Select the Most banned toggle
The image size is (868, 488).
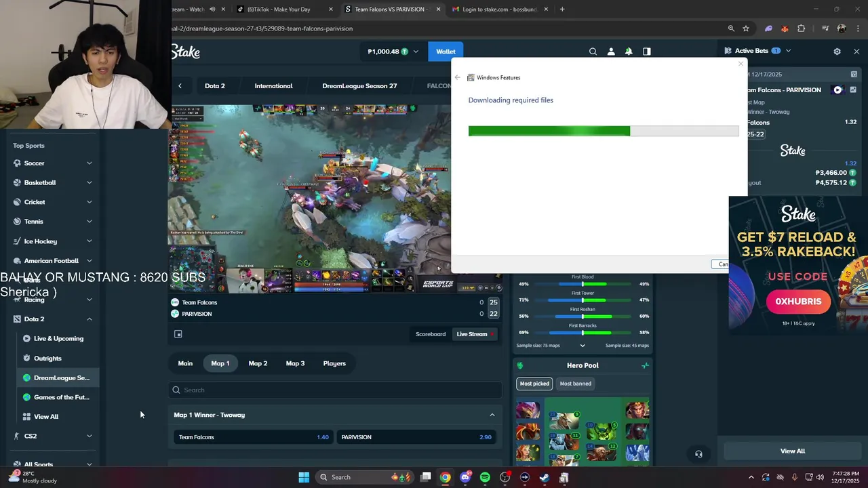coord(575,384)
